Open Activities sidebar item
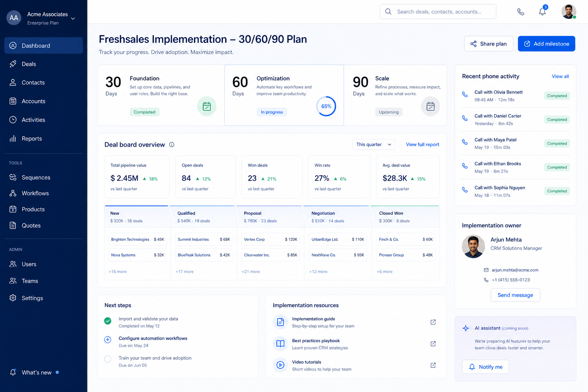 point(44,120)
